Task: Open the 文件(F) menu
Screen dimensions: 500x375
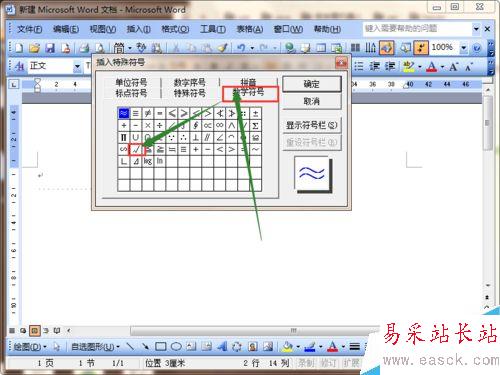Action: tap(29, 29)
